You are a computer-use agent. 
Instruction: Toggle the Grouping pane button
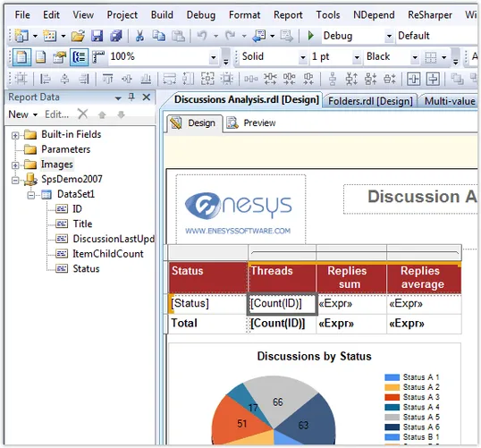[80, 57]
